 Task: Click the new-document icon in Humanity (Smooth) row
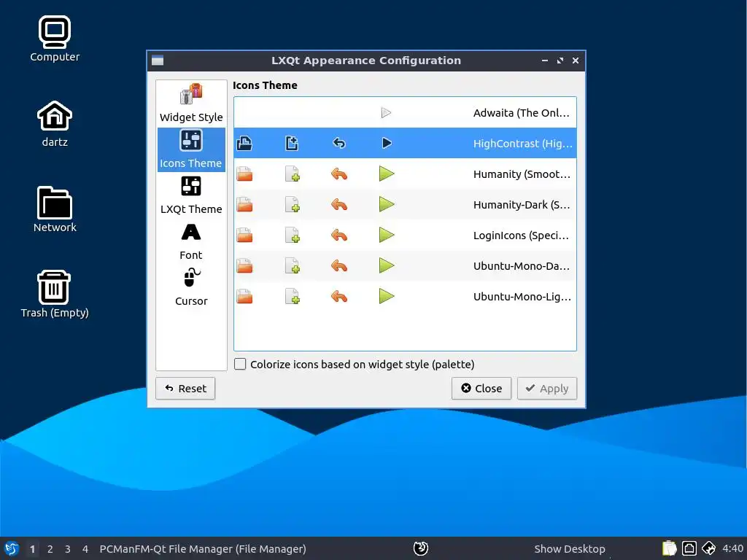292,174
